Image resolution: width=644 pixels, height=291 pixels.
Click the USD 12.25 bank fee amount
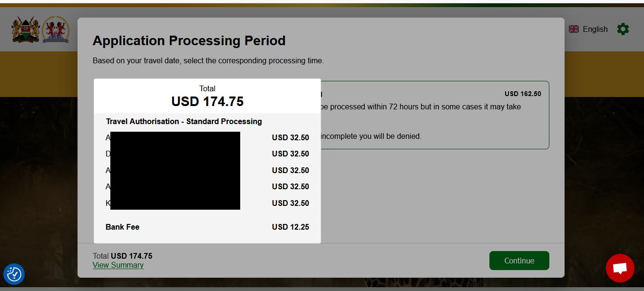pyautogui.click(x=290, y=227)
